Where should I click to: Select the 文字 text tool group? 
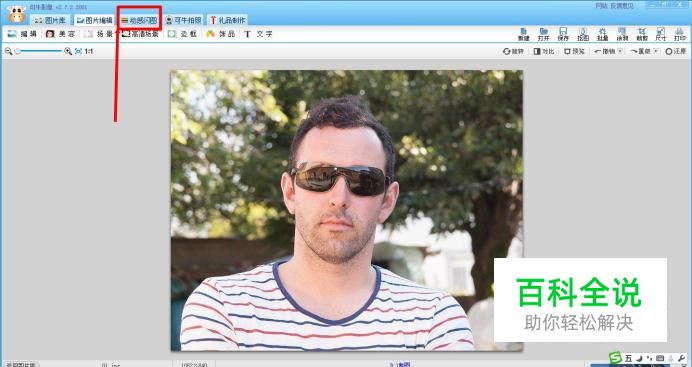(259, 34)
